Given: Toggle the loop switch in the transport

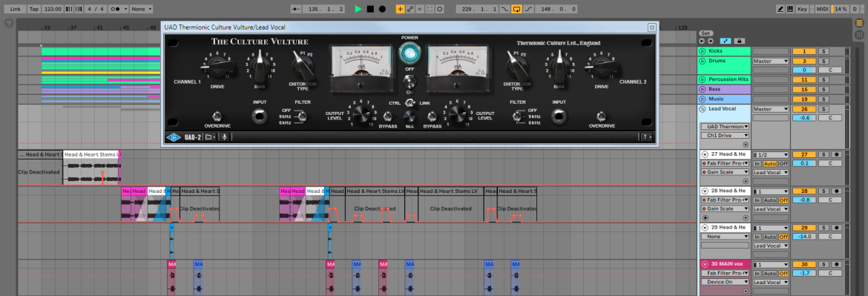Looking at the screenshot, I should pos(516,9).
